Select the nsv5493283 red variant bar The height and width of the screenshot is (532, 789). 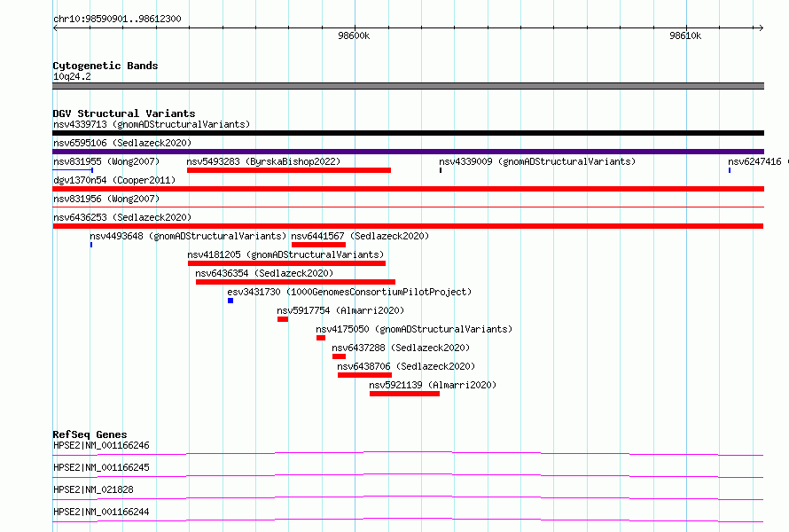click(289, 170)
